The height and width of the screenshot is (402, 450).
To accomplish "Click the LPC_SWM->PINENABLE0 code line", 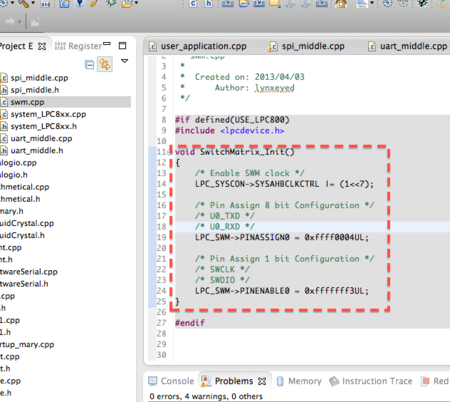I will click(282, 291).
